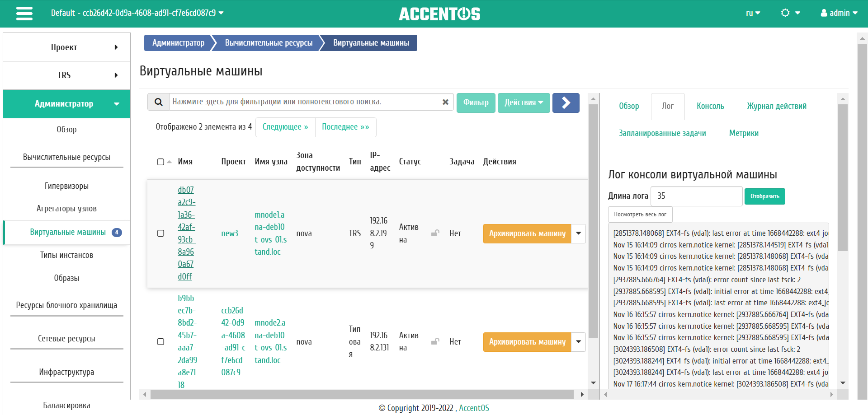Open Типы инстансов in the sidebar
The width and height of the screenshot is (868, 415).
(66, 255)
